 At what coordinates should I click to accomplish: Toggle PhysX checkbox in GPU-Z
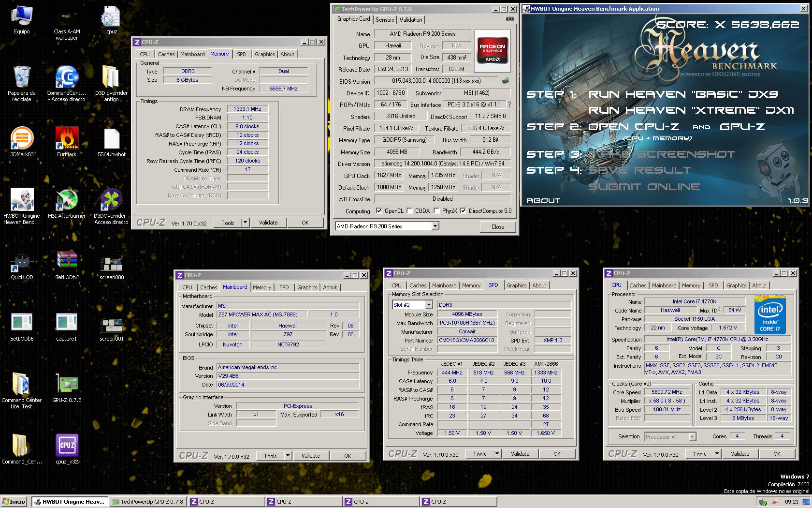[436, 211]
